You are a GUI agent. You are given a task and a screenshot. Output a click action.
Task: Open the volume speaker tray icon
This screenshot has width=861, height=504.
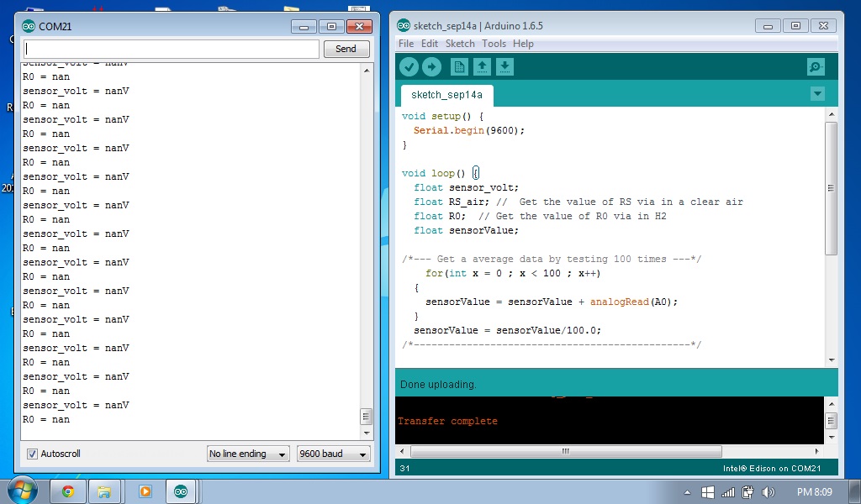(x=769, y=492)
